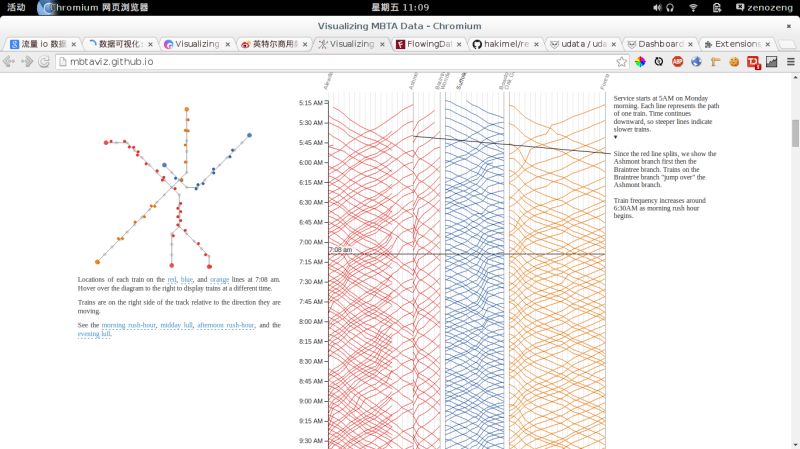Click the orange cookie face extension icon
The image size is (800, 449).
point(734,62)
